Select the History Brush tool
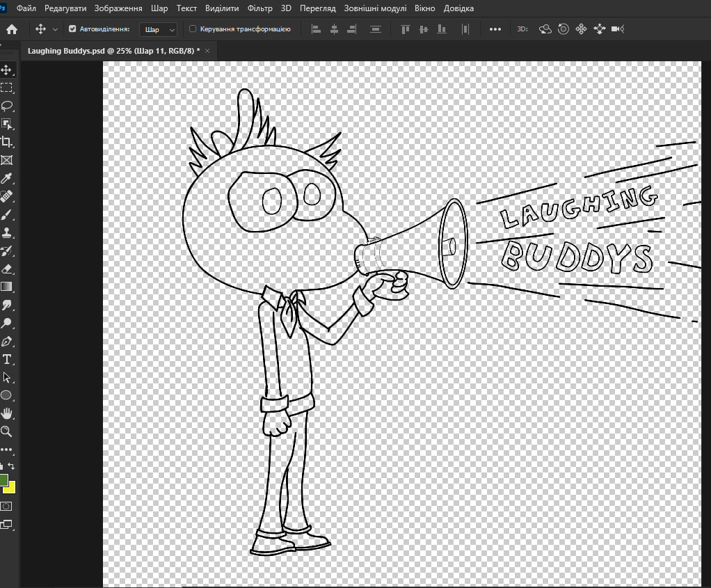This screenshot has height=588, width=711. 6,251
